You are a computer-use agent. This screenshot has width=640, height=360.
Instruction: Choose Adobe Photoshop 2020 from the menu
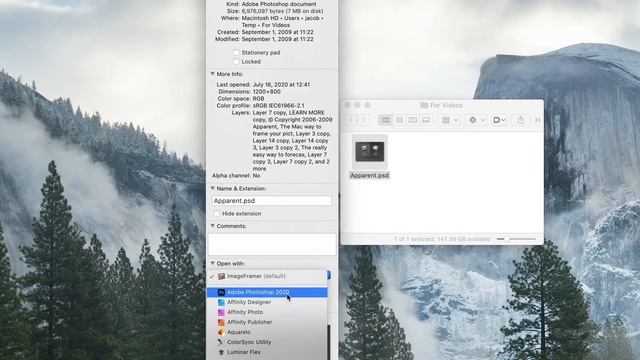tap(267, 292)
